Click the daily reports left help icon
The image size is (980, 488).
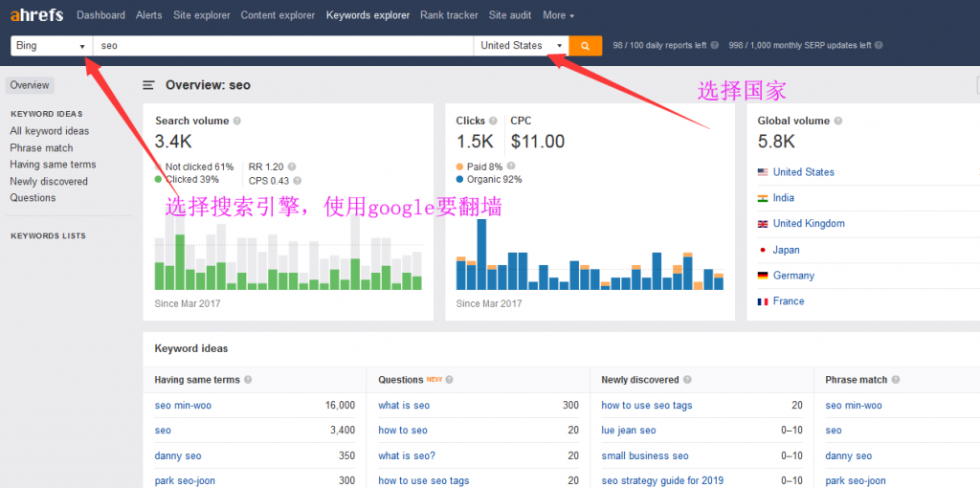click(x=714, y=46)
